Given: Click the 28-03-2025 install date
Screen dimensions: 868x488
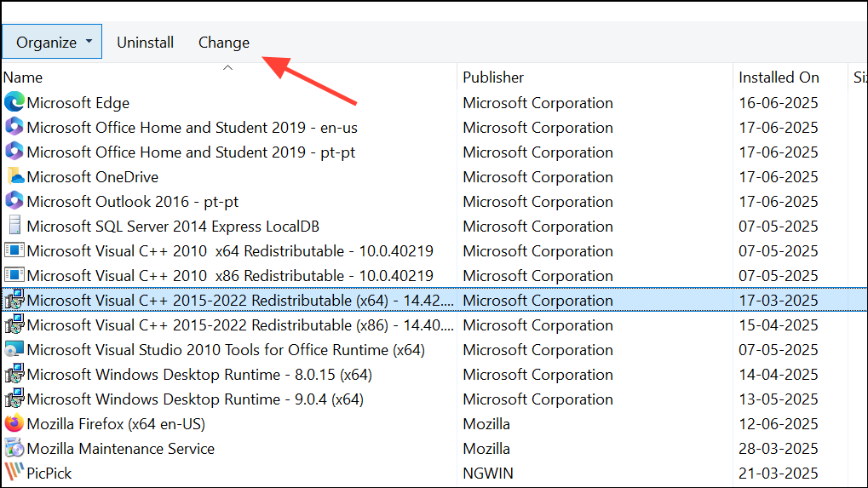Looking at the screenshot, I should coord(779,449).
